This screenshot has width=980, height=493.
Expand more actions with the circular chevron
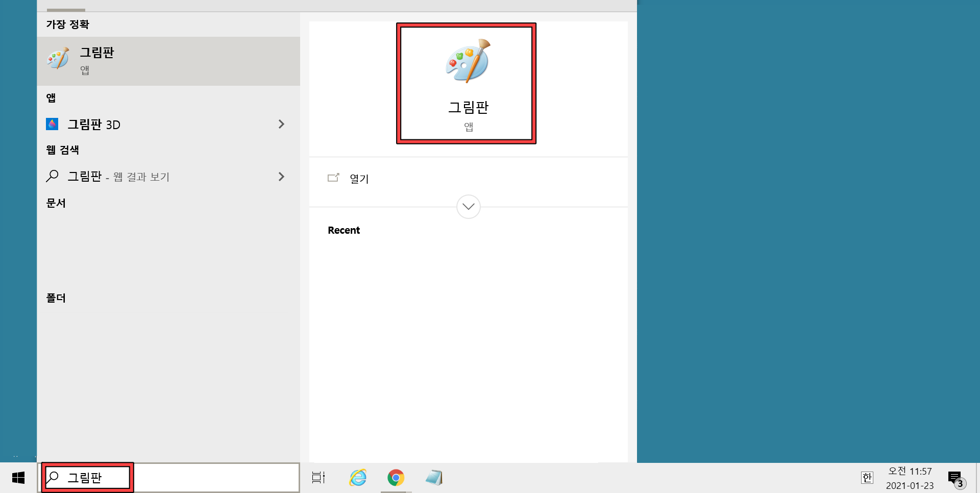pyautogui.click(x=469, y=207)
